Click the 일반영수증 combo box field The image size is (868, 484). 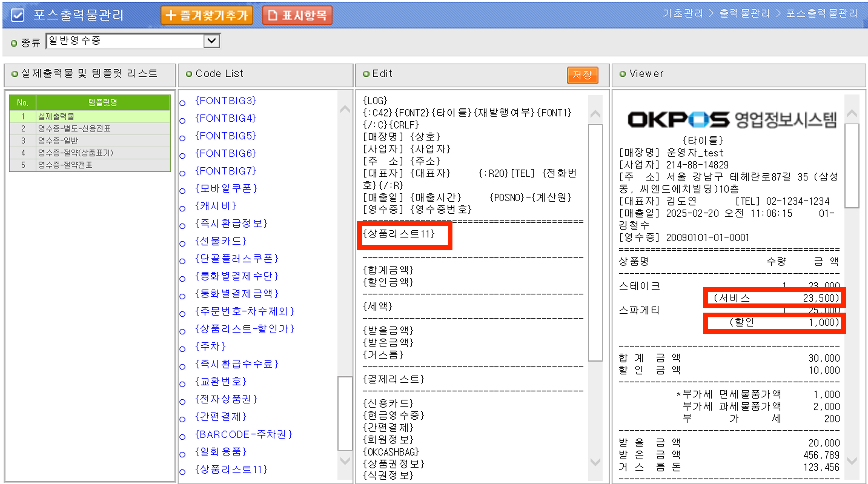[x=125, y=41]
